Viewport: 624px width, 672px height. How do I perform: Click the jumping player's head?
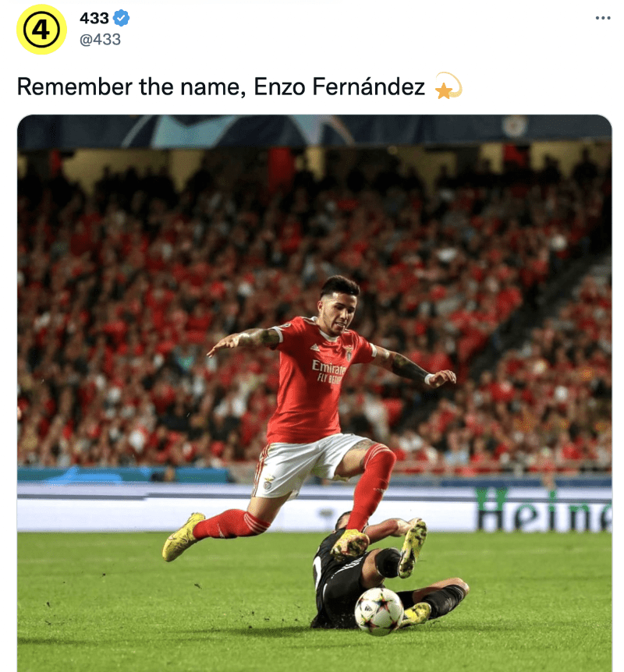(x=340, y=304)
